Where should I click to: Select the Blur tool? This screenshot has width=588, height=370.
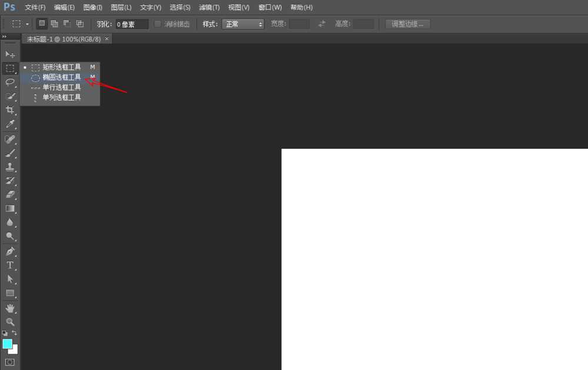click(10, 222)
